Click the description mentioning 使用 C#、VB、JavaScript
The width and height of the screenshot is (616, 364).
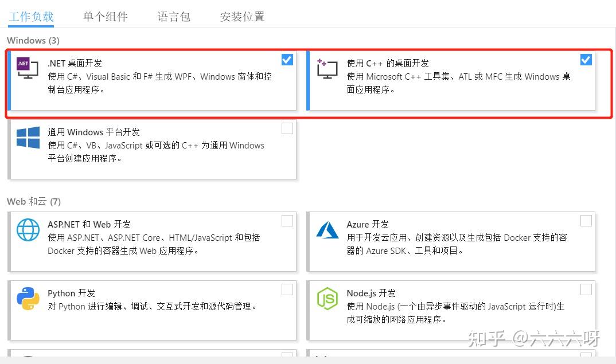tap(156, 151)
